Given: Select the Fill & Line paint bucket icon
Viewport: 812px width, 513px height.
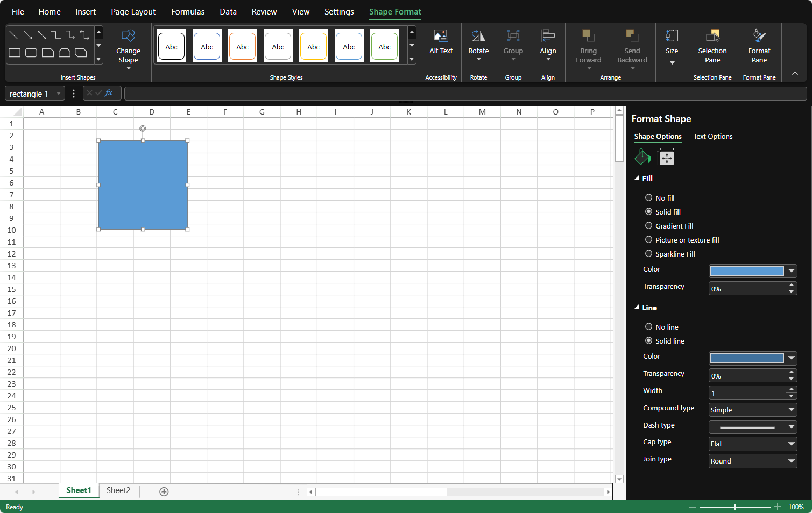Looking at the screenshot, I should (642, 158).
